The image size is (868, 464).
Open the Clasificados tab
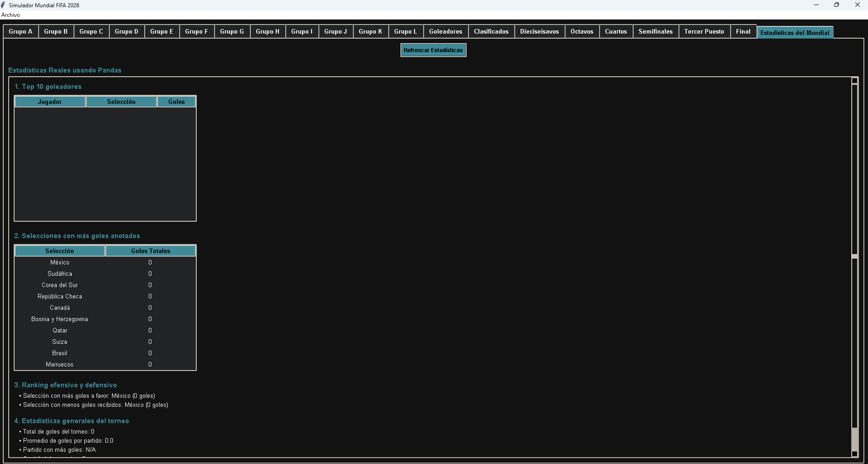point(491,31)
